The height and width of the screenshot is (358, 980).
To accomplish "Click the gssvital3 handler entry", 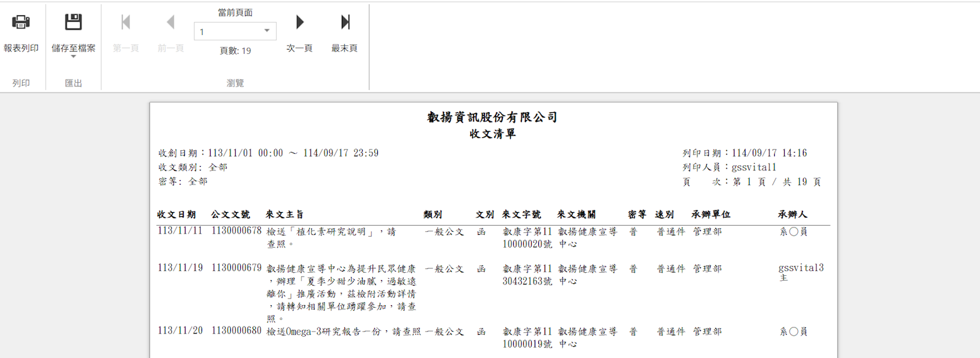I will 801,268.
